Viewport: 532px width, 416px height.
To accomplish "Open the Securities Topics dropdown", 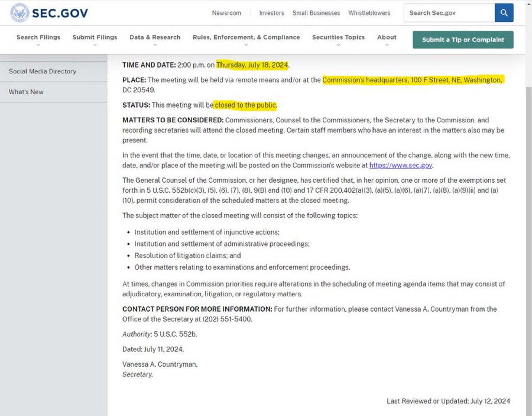I will pyautogui.click(x=338, y=37).
